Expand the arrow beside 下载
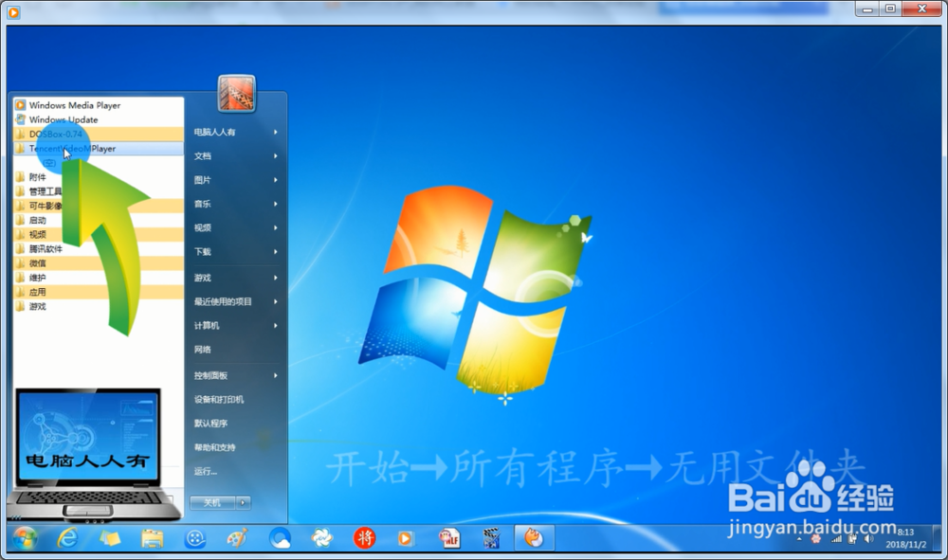948x560 pixels. point(276,252)
